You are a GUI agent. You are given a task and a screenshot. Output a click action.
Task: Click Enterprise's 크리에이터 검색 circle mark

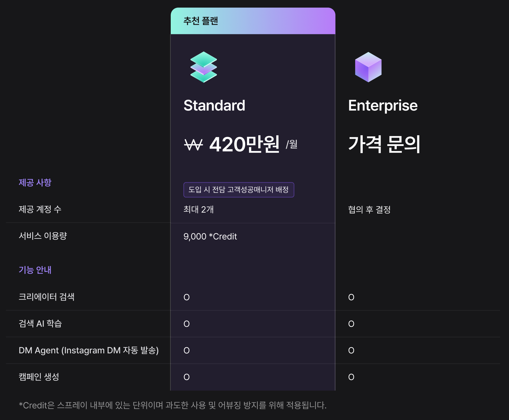coord(351,297)
